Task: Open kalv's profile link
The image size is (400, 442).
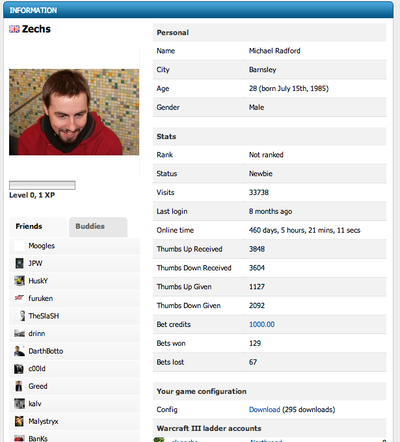Action: point(35,404)
